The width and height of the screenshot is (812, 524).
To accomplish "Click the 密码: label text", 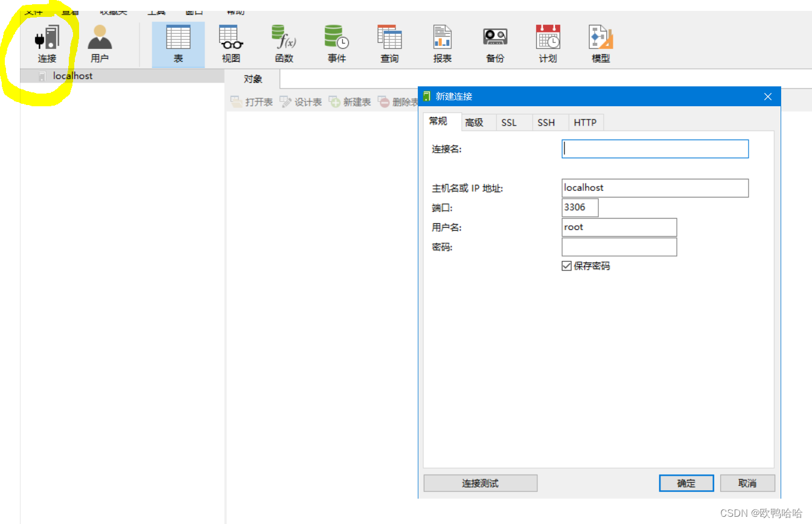I will pyautogui.click(x=442, y=248).
